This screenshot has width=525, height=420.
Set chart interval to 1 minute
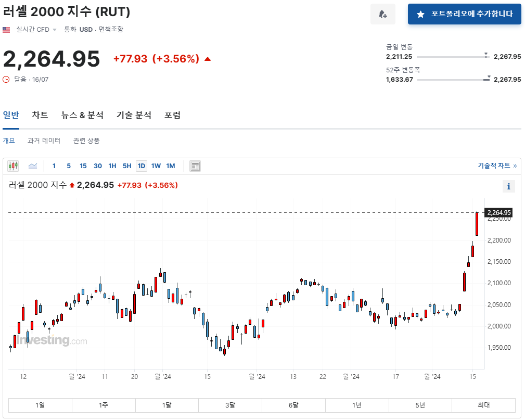click(x=54, y=166)
